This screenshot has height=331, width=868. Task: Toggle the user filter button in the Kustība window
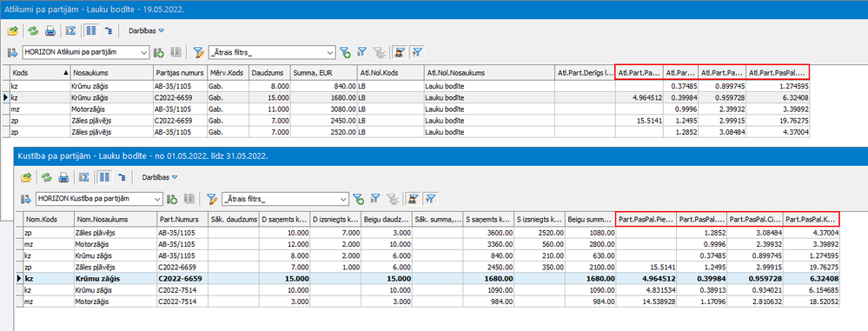coord(412,199)
